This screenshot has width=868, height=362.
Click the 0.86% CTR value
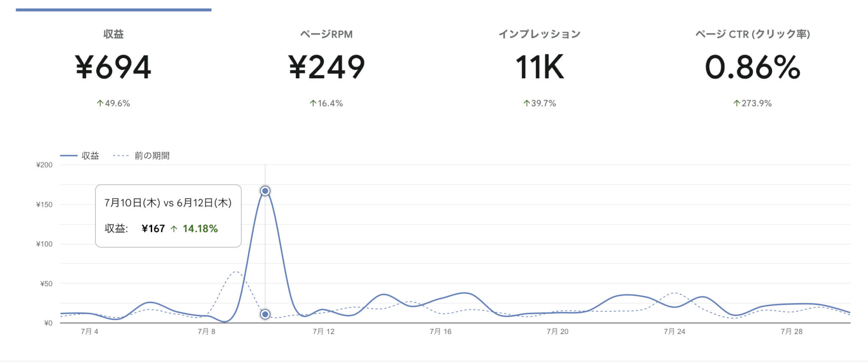pyautogui.click(x=752, y=67)
